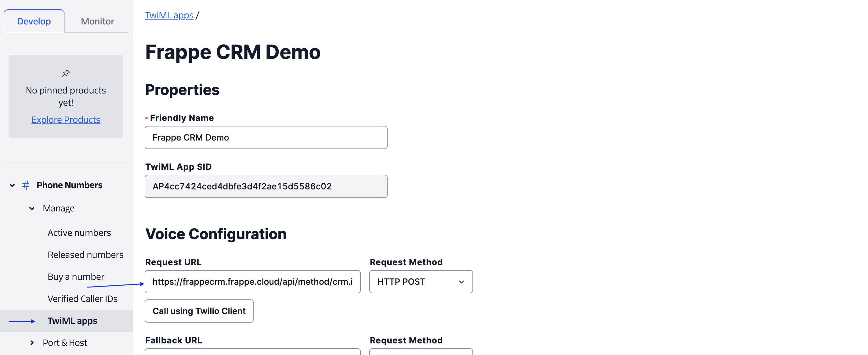Open the HTTP POST request method dropdown
The width and height of the screenshot is (868, 355).
pos(421,281)
